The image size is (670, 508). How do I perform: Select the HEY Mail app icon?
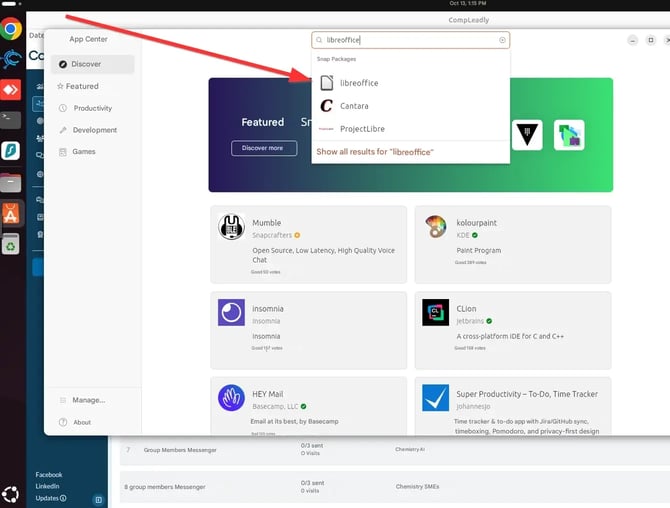(x=232, y=398)
